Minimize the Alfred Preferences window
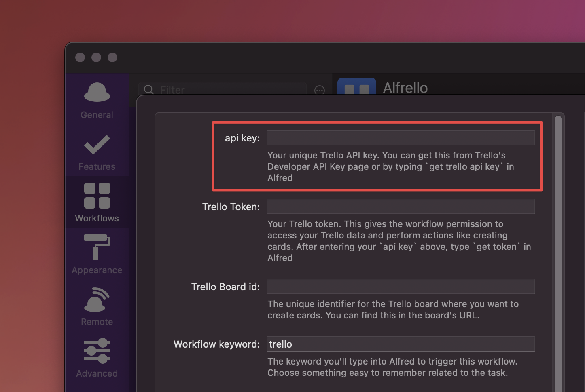This screenshot has width=585, height=392. coord(96,57)
